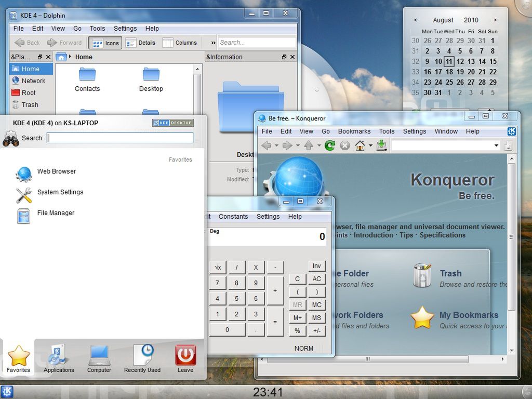Click the KDE launcher button on panel
Image resolution: width=532 pixels, height=399 pixels.
click(7, 392)
